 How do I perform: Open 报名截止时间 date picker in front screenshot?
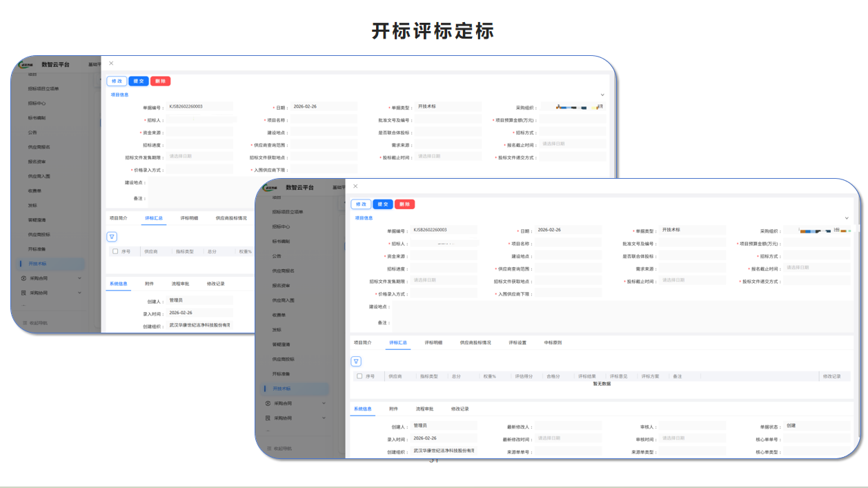point(818,268)
